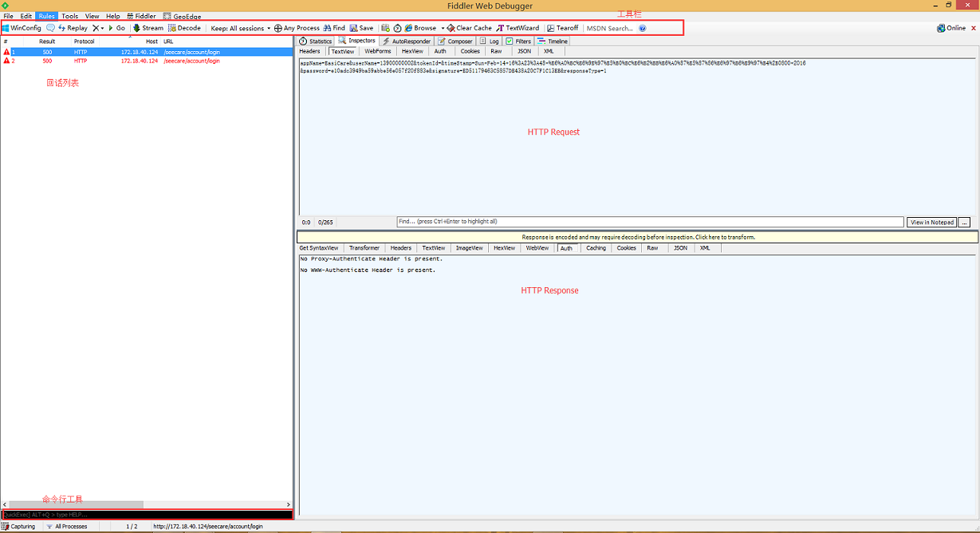Click the comment balloon icon

pyautogui.click(x=50, y=28)
